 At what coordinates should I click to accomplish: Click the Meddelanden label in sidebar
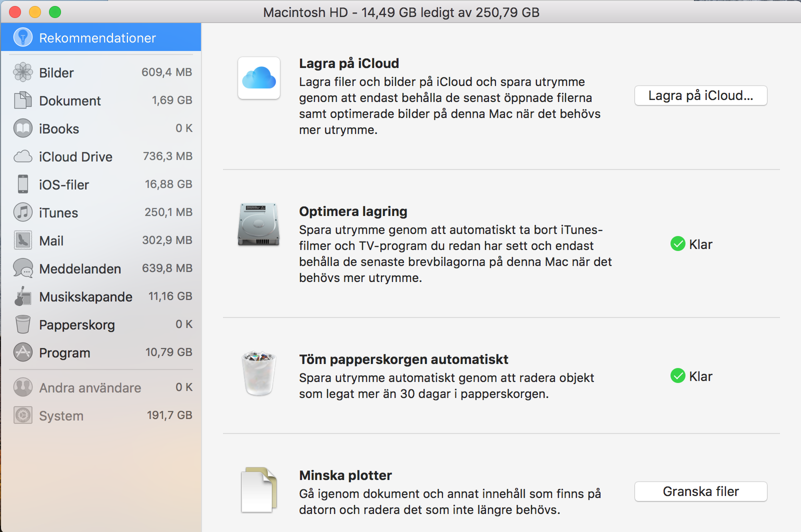point(80,269)
